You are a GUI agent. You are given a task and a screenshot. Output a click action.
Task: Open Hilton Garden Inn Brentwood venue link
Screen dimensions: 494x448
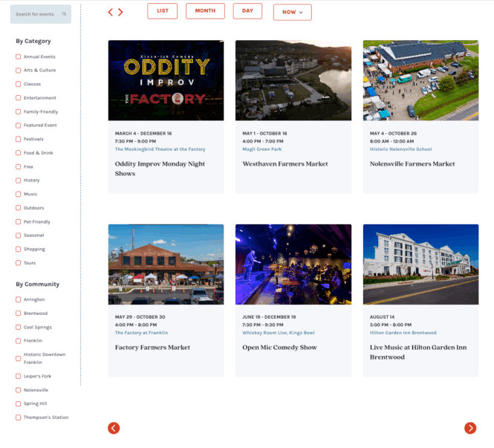click(x=403, y=333)
